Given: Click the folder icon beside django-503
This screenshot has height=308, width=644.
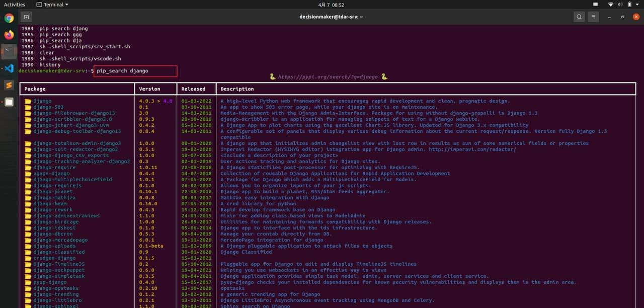Looking at the screenshot, I should (28, 107).
